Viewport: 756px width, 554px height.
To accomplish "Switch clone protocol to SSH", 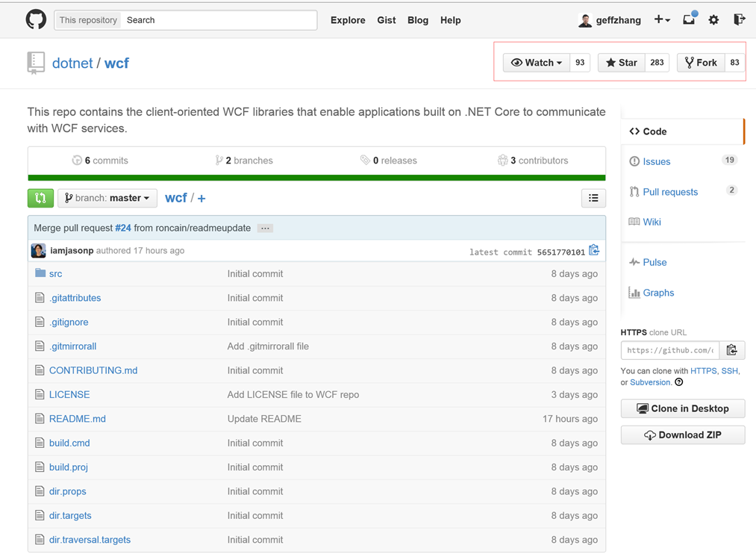I will (x=729, y=371).
